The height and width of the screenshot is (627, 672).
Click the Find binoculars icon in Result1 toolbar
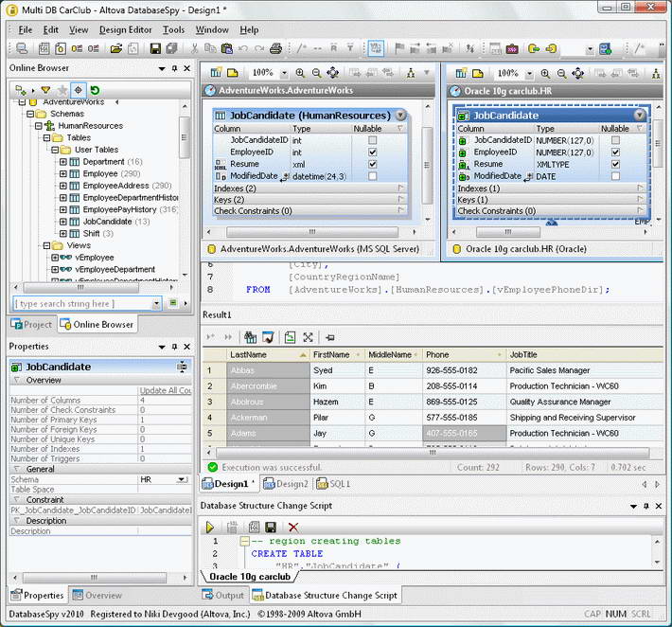(x=250, y=336)
